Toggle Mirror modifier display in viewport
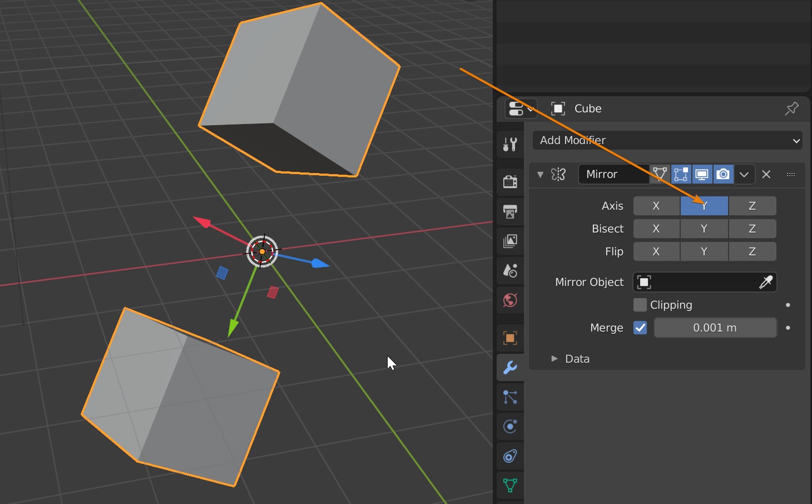This screenshot has width=812, height=504. coord(702,175)
